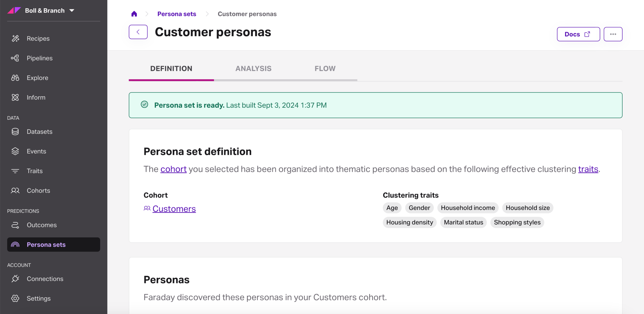Switch to the FLOW tab
The width and height of the screenshot is (644, 314).
coord(325,69)
